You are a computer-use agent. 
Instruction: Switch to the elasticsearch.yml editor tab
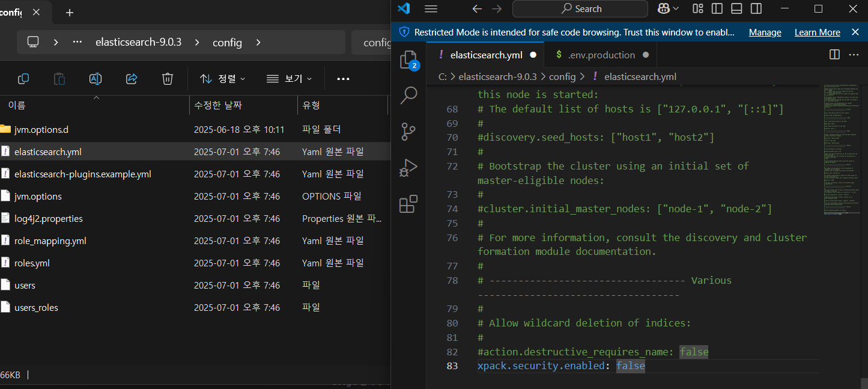click(485, 55)
